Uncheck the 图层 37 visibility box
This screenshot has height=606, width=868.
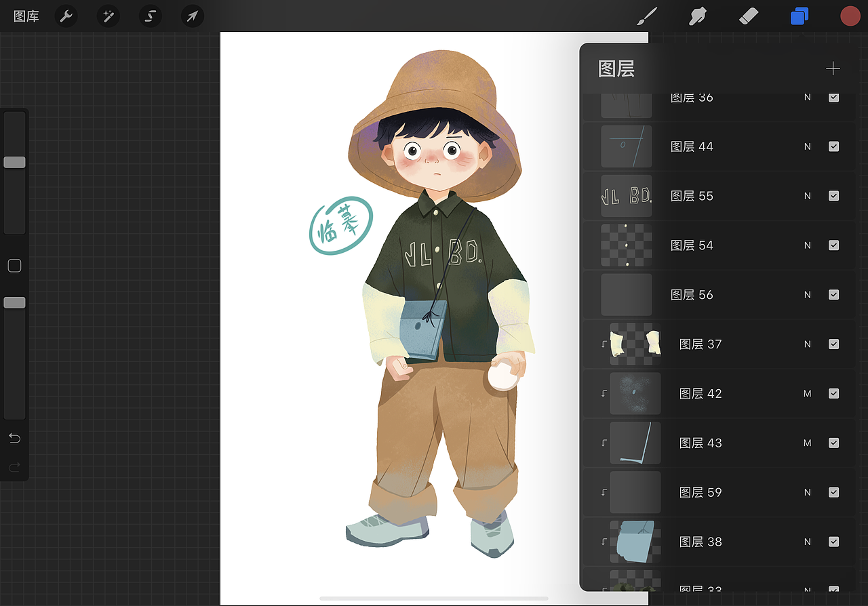point(833,344)
